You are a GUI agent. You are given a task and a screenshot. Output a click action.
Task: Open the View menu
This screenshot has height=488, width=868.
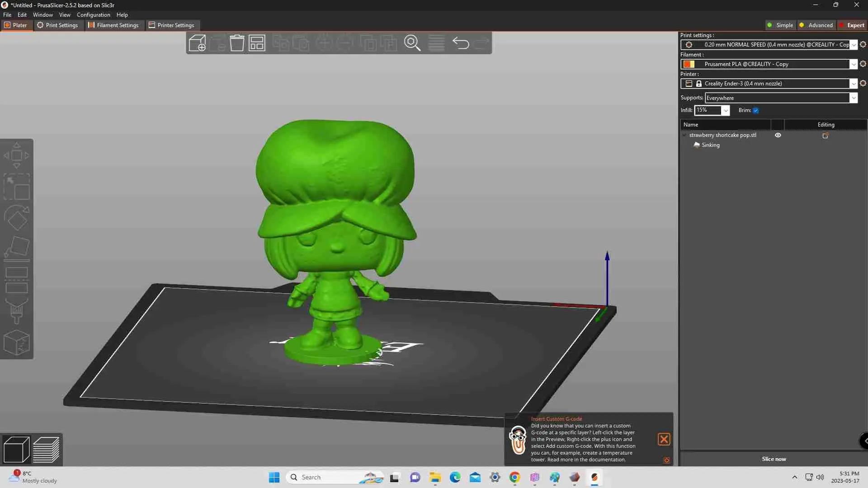click(x=65, y=14)
